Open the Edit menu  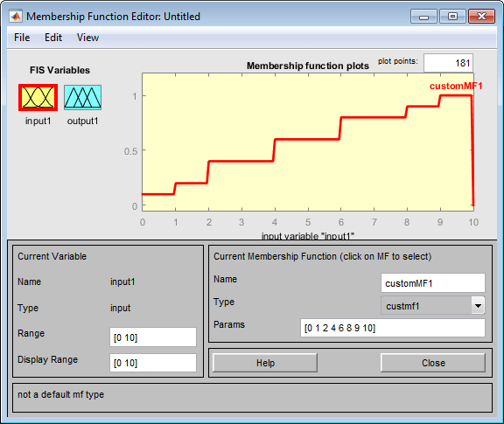point(53,38)
